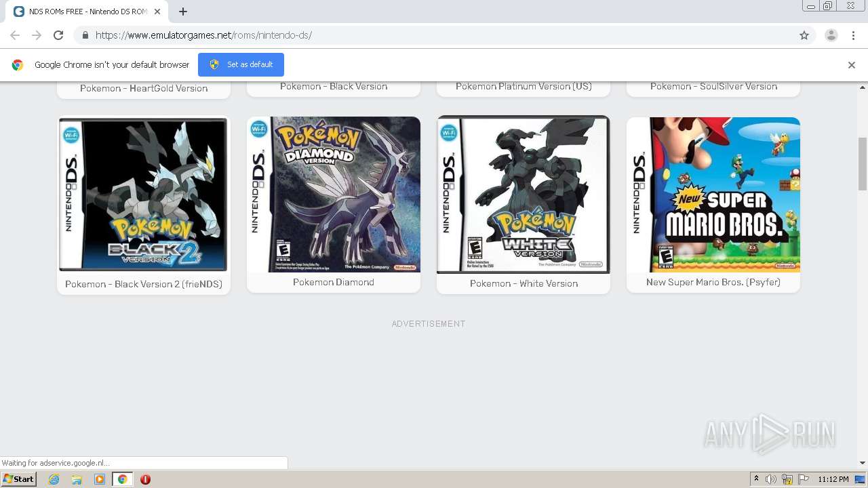
Task: Click the padlock site info icon
Action: tap(85, 35)
